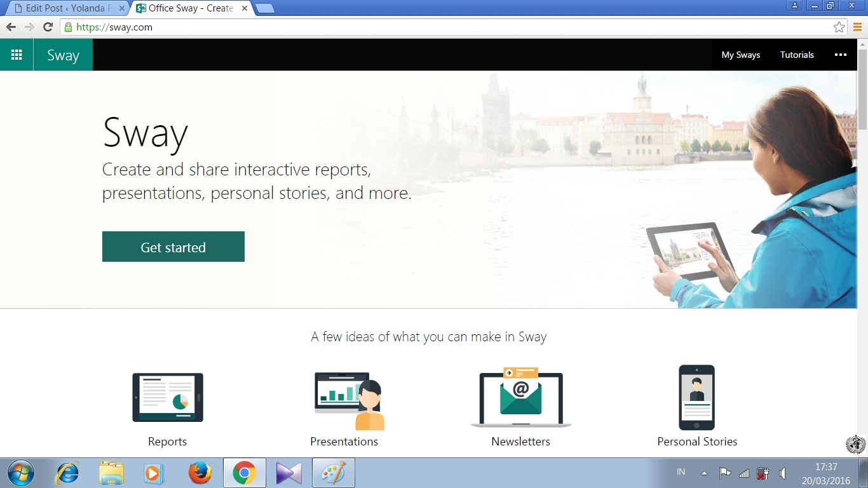The width and height of the screenshot is (868, 488).
Task: Open the more options ellipsis menu
Action: click(x=841, y=55)
